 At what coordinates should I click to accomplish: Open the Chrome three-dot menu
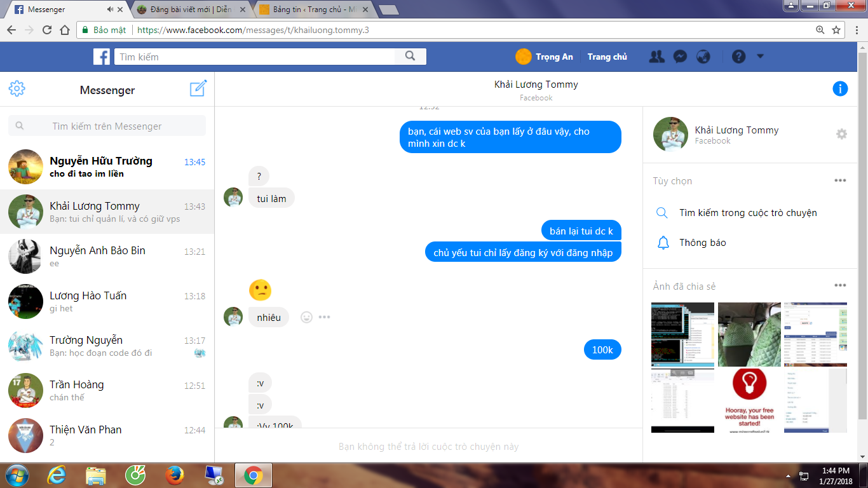(856, 30)
